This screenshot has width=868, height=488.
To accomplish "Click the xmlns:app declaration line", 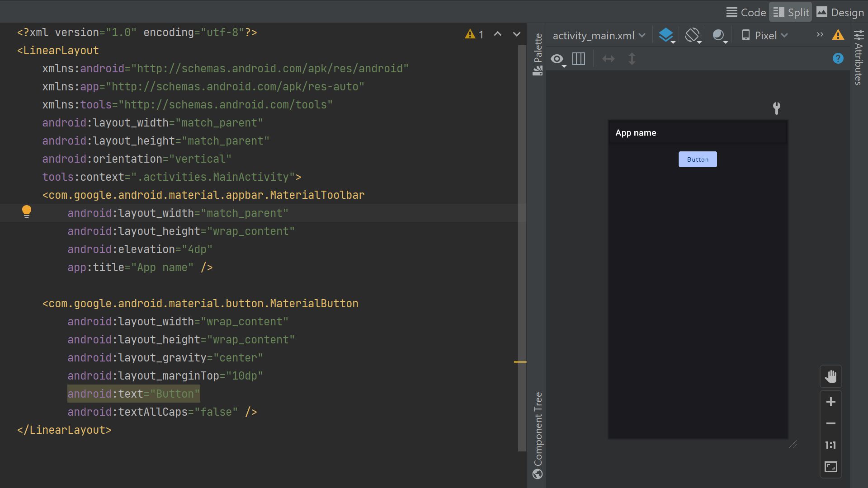I will click(x=203, y=86).
